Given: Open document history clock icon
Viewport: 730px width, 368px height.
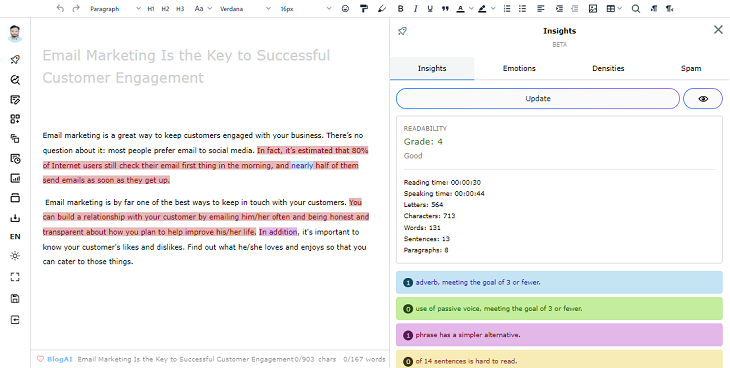Looking at the screenshot, I should 15,159.
